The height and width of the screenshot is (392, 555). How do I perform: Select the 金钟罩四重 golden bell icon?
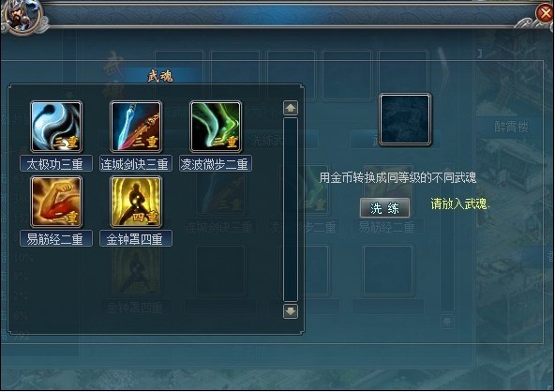(136, 202)
